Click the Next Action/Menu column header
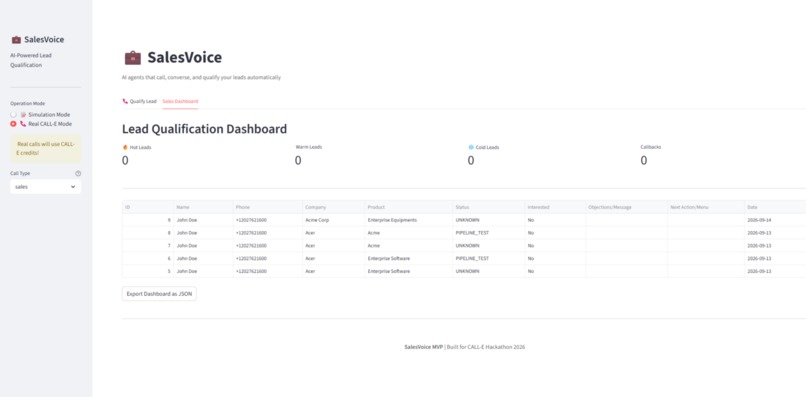The image size is (806, 397). pyautogui.click(x=706, y=207)
